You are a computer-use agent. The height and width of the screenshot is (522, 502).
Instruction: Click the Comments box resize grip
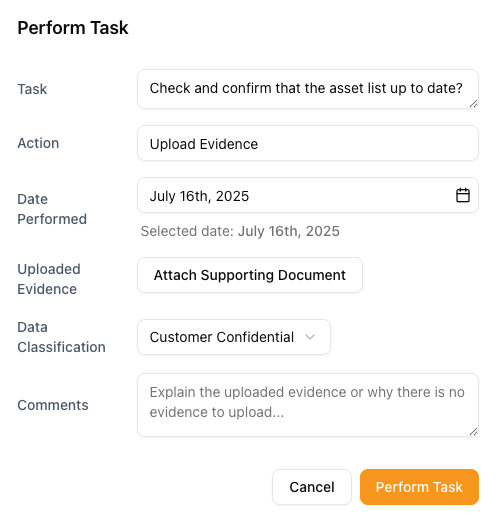473,431
